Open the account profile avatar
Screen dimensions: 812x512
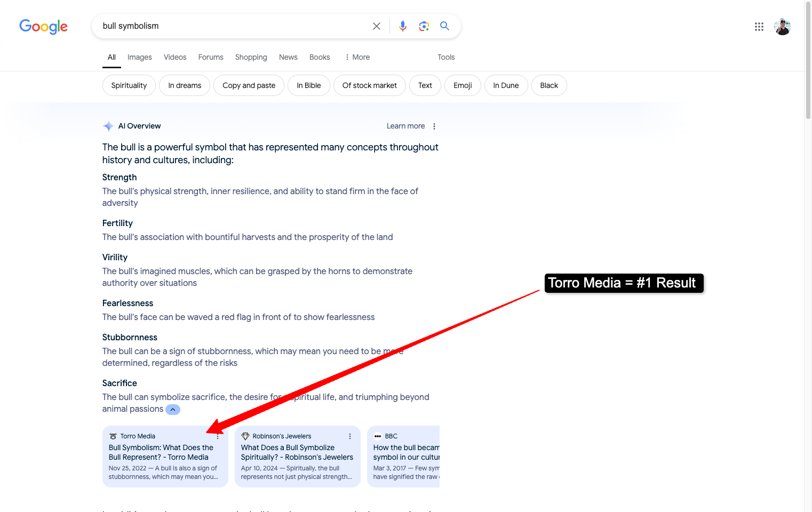pyautogui.click(x=783, y=27)
